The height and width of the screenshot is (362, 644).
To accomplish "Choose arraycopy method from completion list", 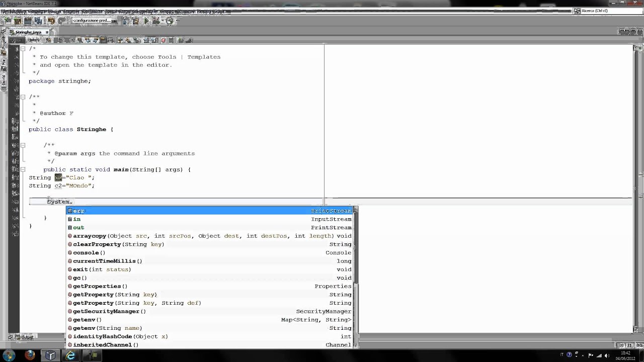I will tap(210, 236).
